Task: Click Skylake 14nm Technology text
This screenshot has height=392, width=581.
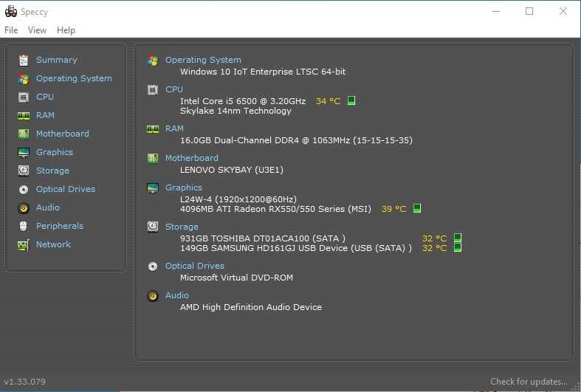Action: click(x=236, y=111)
